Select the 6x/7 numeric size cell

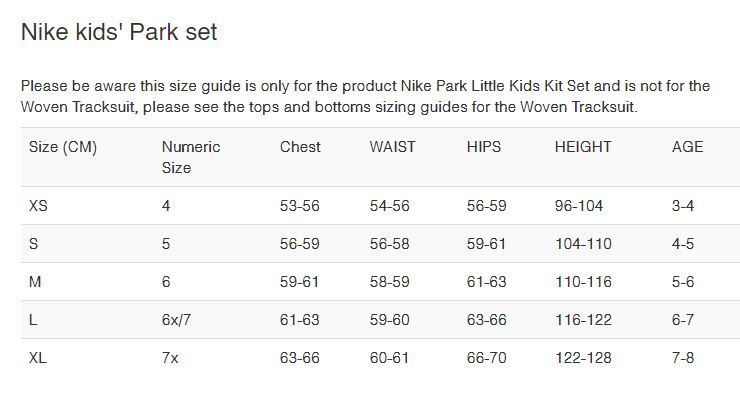[177, 320]
